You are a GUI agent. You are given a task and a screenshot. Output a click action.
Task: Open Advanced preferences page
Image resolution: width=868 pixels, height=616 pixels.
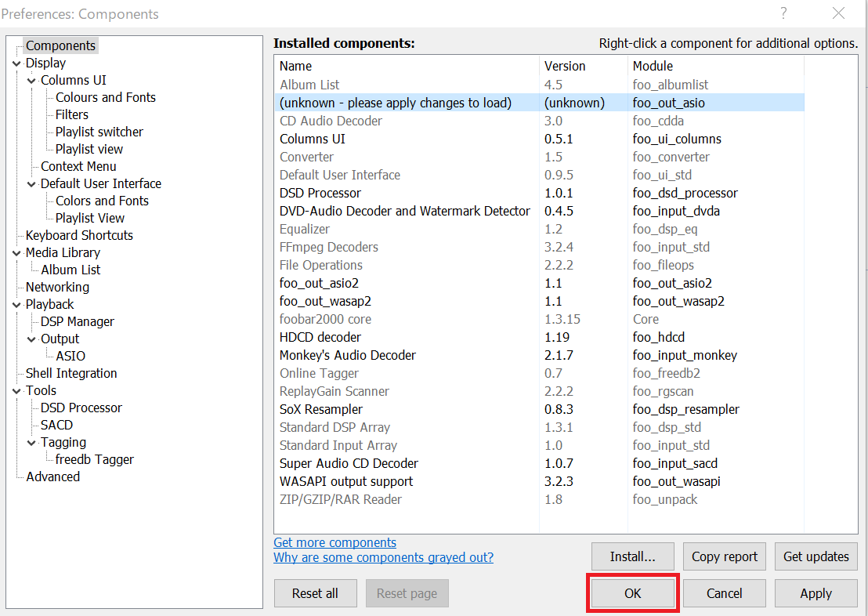pyautogui.click(x=53, y=476)
